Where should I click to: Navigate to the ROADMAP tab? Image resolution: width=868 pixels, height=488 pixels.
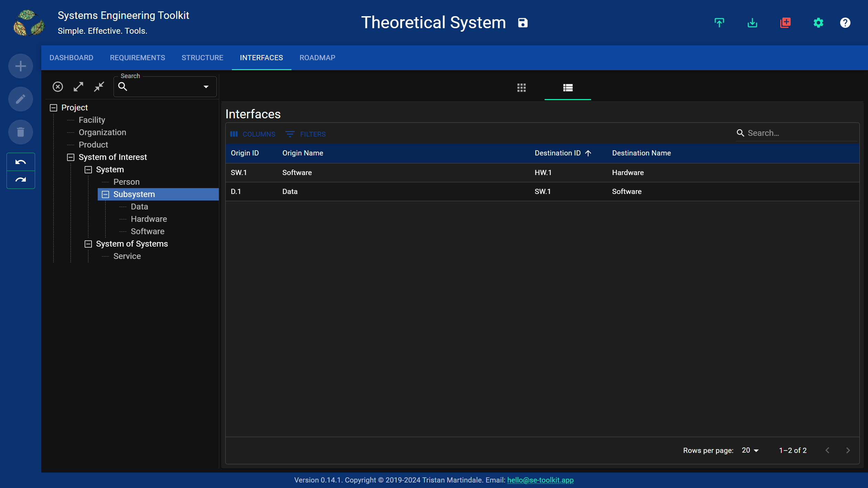(x=317, y=58)
